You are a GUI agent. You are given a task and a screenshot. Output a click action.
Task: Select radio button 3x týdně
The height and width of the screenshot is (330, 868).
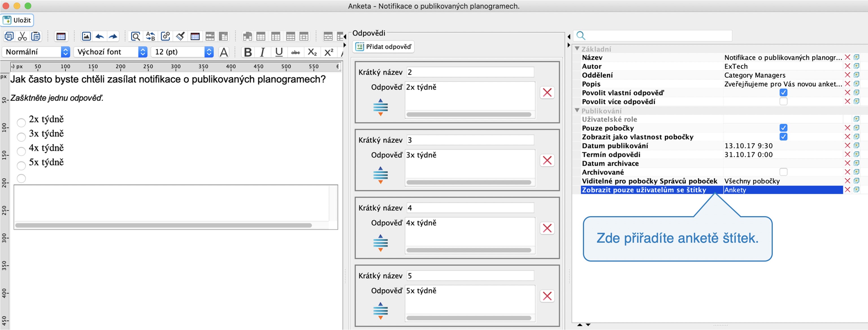(21, 137)
